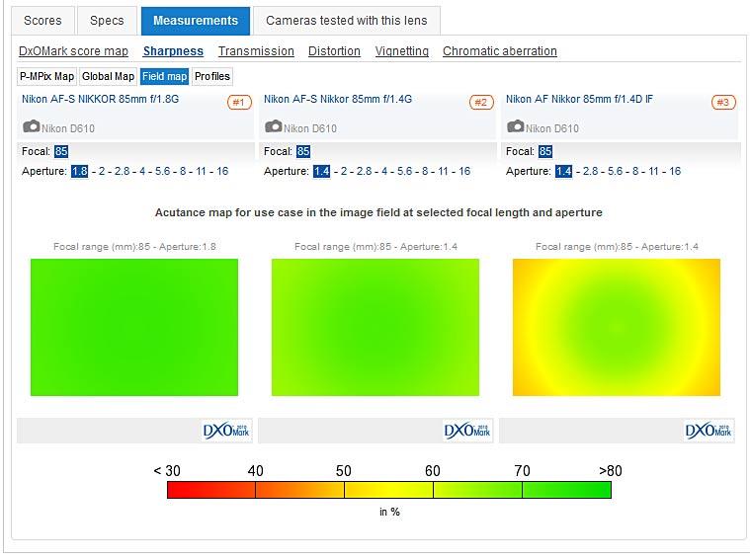
Task: Choose aperture 2 for the f/1.8G lens
Action: pyautogui.click(x=102, y=171)
